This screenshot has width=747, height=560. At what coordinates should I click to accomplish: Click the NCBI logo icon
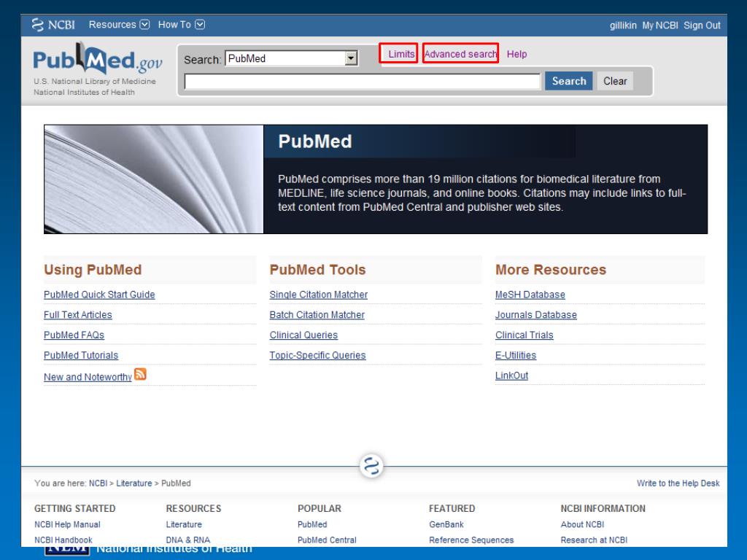click(x=53, y=25)
